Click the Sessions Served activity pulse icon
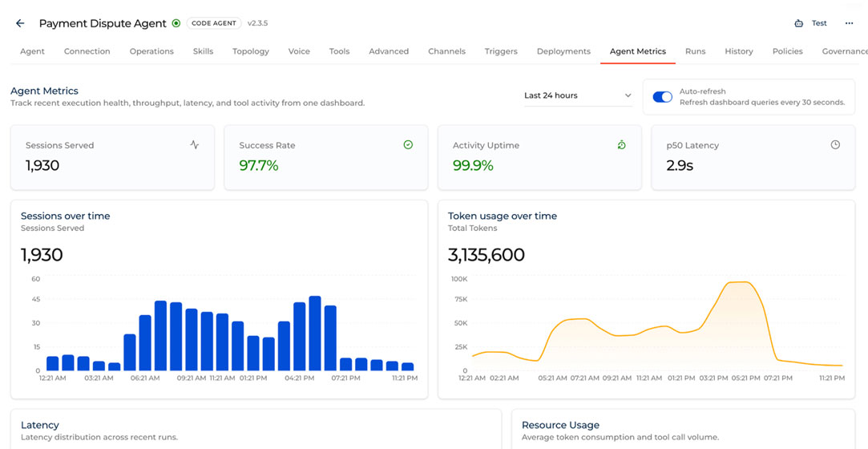Viewport: 868px width, 449px height. click(x=194, y=144)
